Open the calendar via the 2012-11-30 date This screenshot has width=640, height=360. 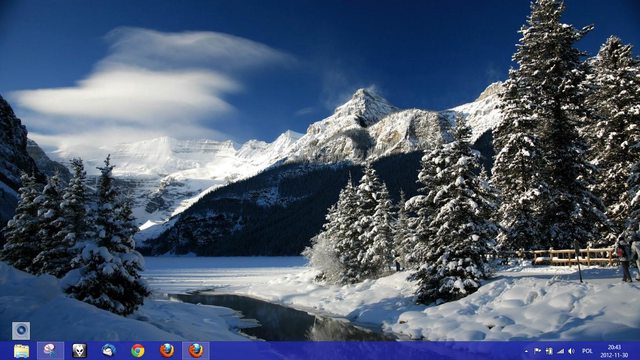[614, 355]
